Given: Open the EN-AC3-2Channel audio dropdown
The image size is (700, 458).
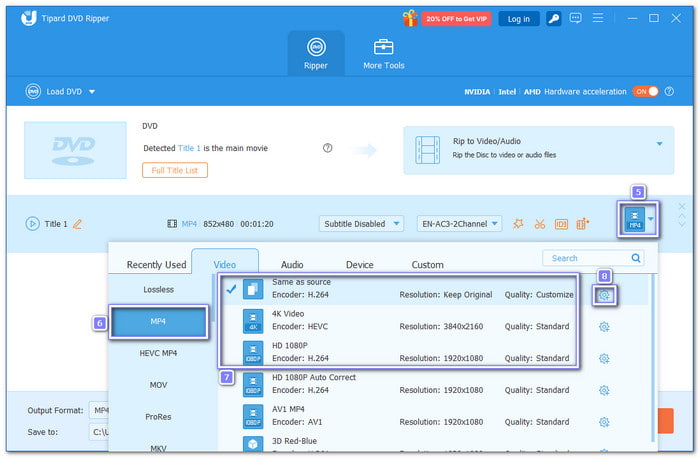Looking at the screenshot, I should (459, 224).
